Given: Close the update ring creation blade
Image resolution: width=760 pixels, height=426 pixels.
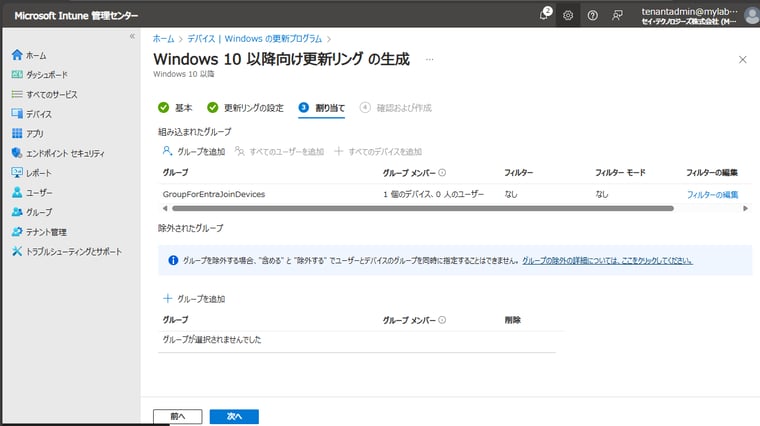Looking at the screenshot, I should (x=743, y=60).
